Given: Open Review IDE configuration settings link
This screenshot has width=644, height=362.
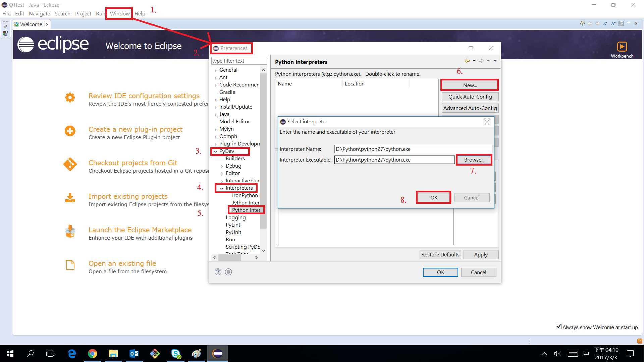Looking at the screenshot, I should (144, 96).
